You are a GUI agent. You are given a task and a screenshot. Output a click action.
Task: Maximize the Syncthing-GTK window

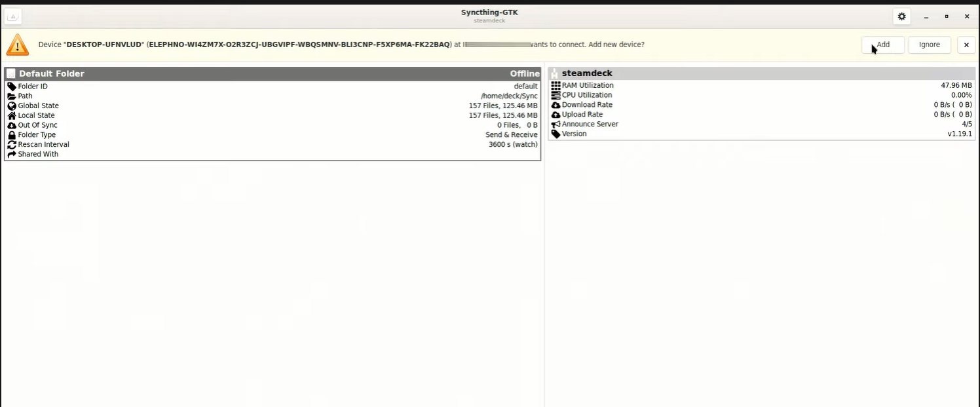tap(947, 16)
